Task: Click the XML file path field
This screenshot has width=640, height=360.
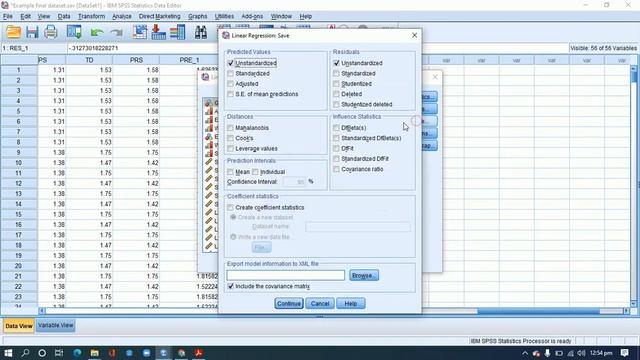Action: [286, 276]
